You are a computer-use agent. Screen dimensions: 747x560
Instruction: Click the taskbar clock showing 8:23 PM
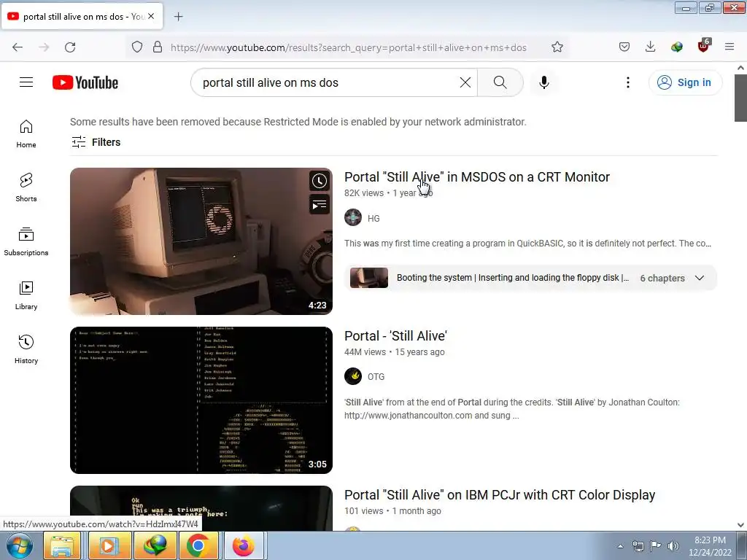709,546
